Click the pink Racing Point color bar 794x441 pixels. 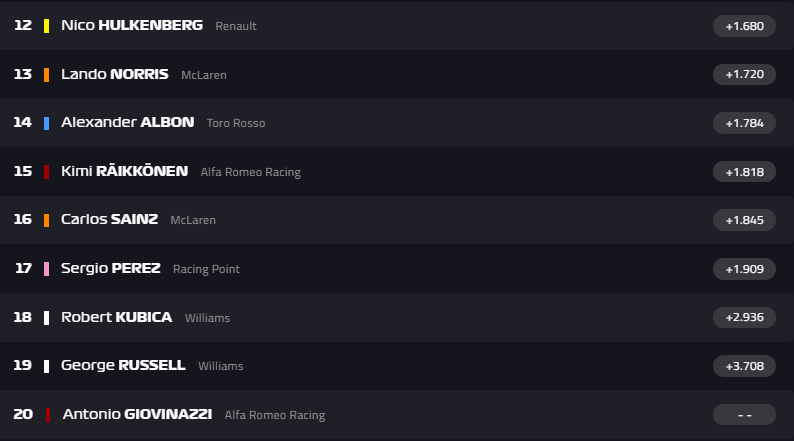[47, 268]
